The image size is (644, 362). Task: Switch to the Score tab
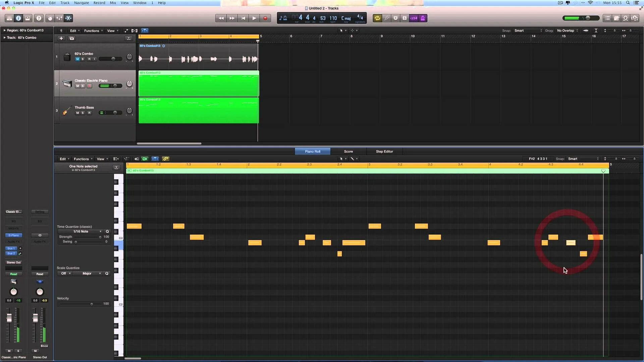pos(348,152)
